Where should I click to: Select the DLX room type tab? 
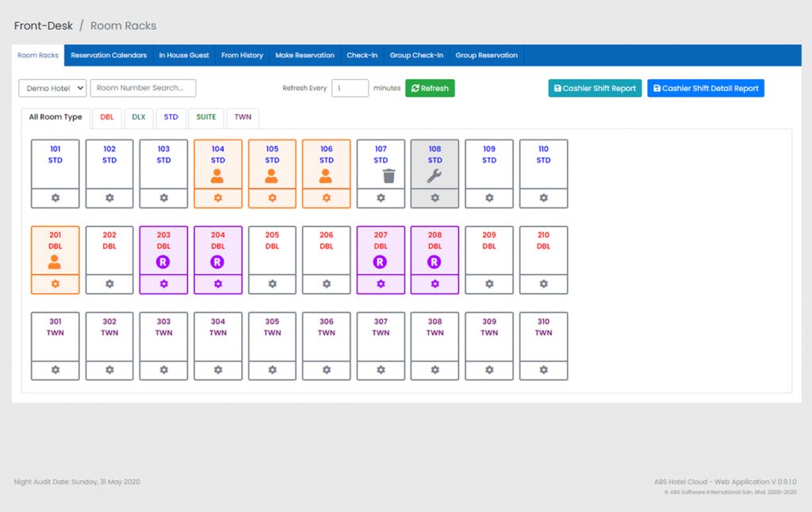[x=139, y=117]
